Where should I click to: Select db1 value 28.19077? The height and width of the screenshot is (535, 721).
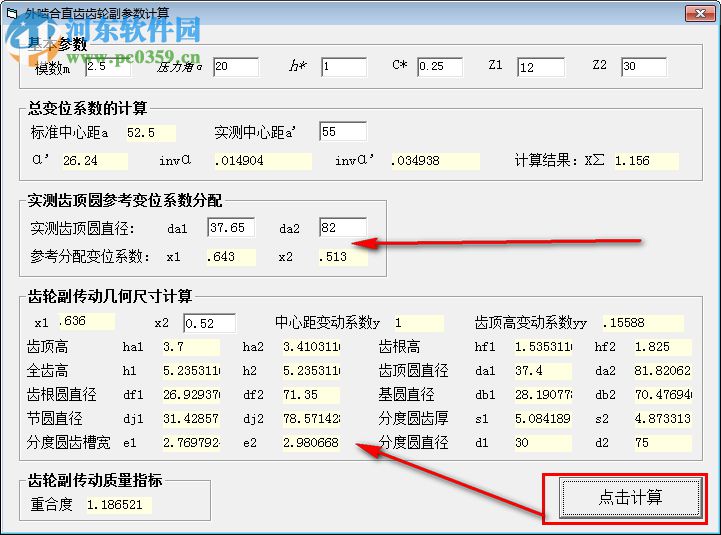[x=544, y=395]
